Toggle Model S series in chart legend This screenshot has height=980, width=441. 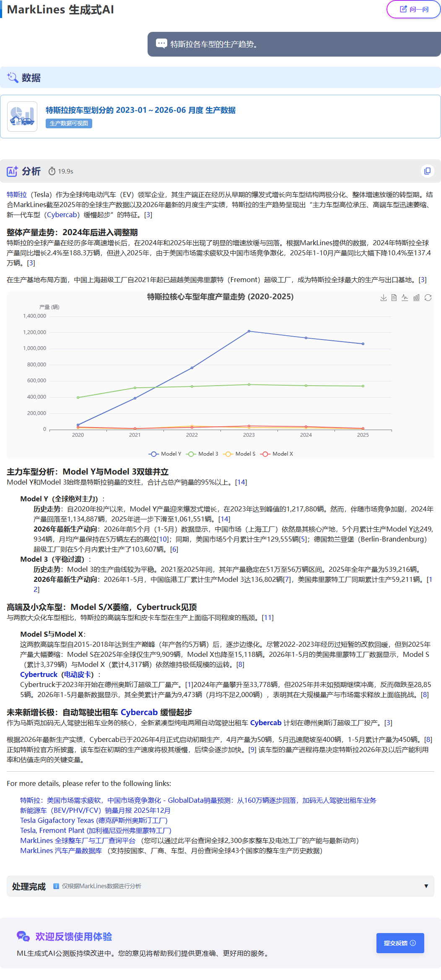point(239,454)
